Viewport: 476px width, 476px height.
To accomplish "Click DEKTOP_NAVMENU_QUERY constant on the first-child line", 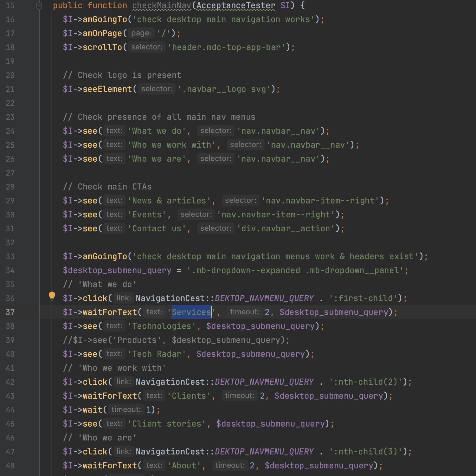I will coord(264,299).
